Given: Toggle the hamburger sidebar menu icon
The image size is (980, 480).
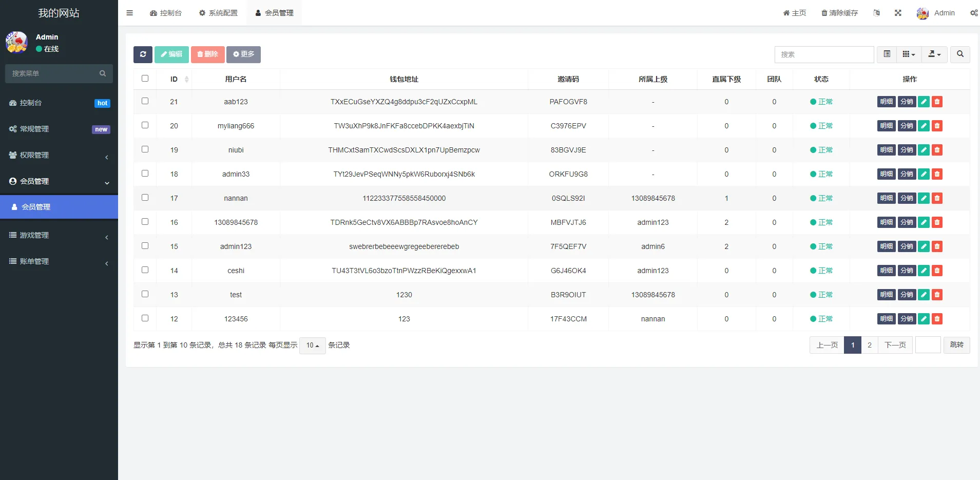Looking at the screenshot, I should click(x=130, y=13).
